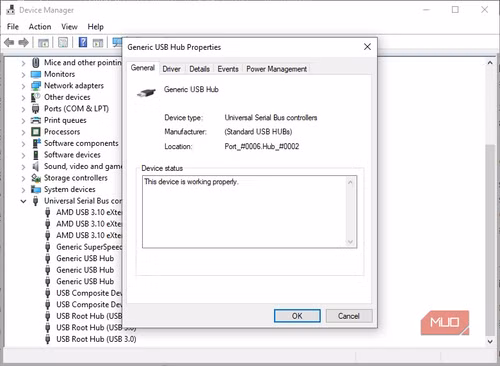Open the File menu
The width and height of the screenshot is (500, 366).
[x=13, y=26]
